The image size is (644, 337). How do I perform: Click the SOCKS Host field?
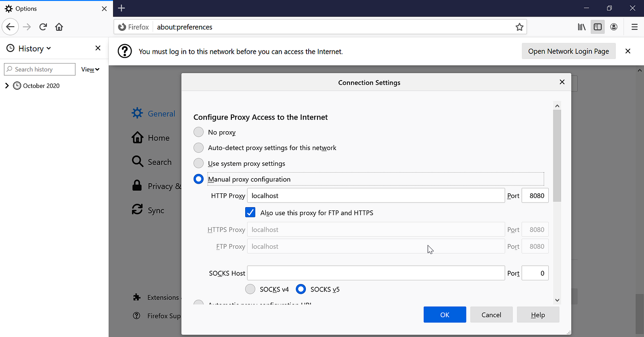376,273
